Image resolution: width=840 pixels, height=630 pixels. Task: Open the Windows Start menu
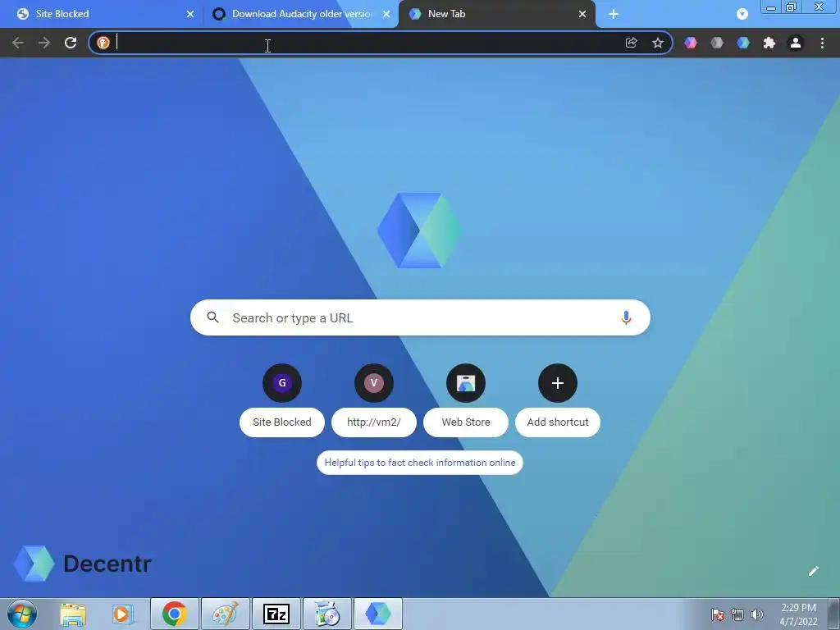coord(22,614)
